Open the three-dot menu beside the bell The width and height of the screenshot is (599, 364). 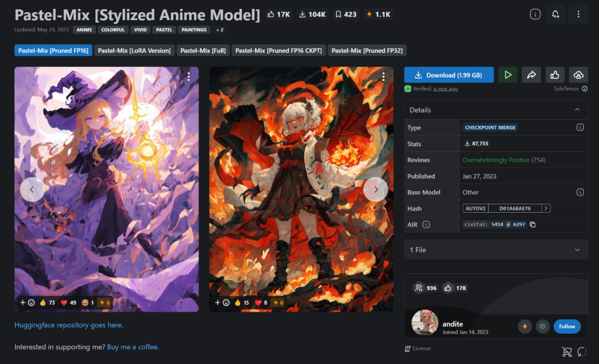578,14
